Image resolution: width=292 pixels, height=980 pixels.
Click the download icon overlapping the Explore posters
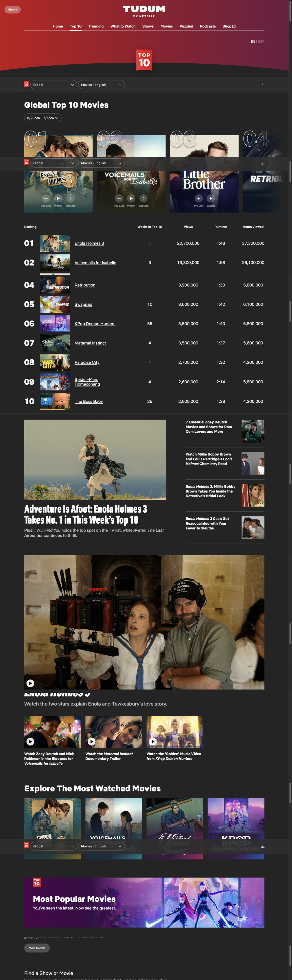coord(263,847)
